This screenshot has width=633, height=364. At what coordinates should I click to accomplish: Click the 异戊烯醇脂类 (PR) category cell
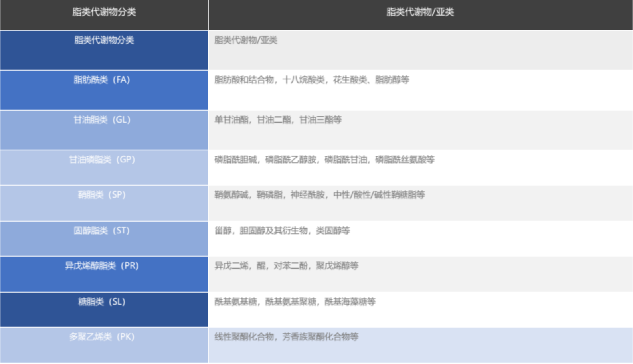tap(102, 266)
